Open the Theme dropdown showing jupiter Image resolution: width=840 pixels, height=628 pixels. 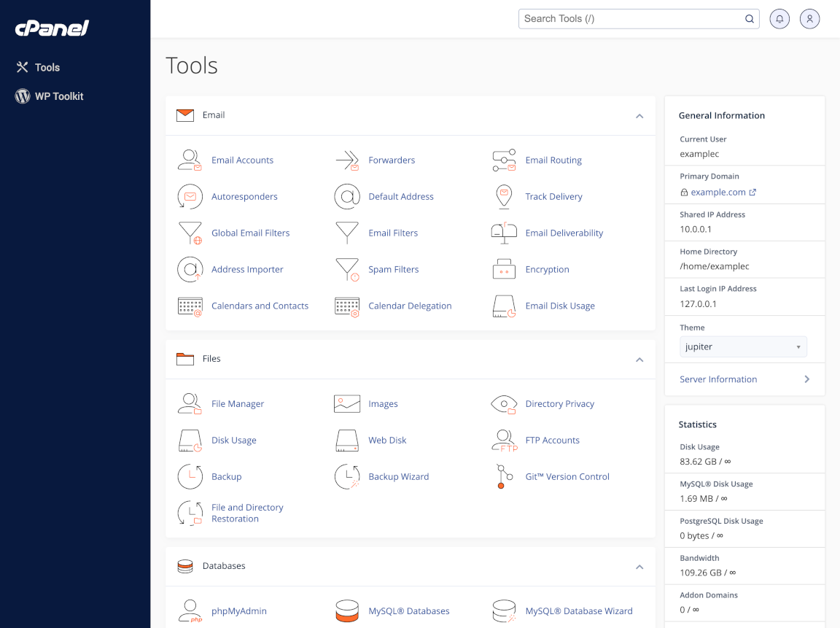pos(742,347)
